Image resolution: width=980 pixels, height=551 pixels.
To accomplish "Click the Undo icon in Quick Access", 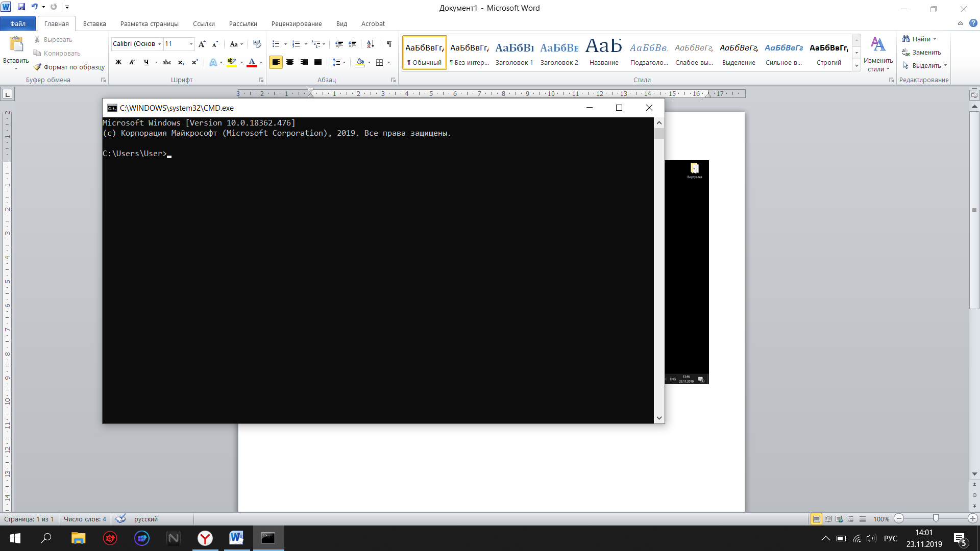I will (x=34, y=7).
